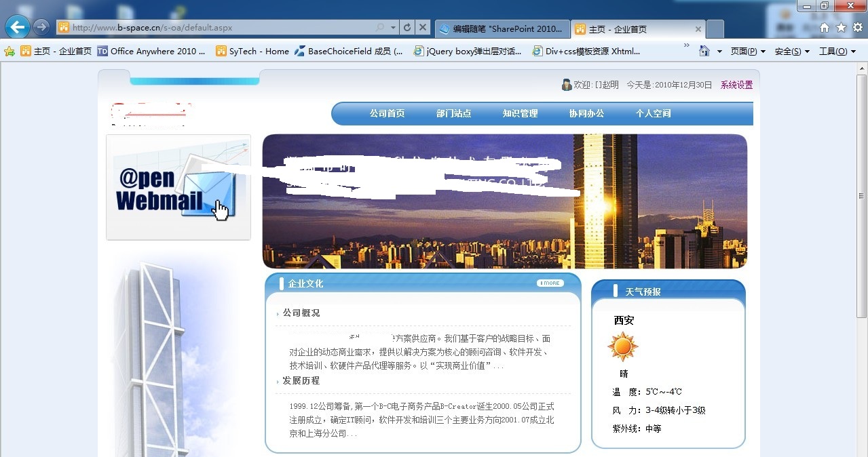Open 协同办公 navigation item

click(x=586, y=114)
